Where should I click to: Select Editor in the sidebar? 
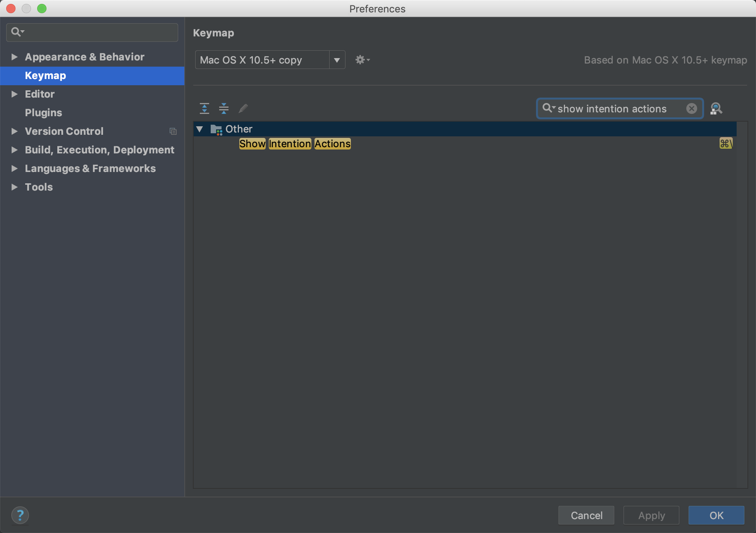click(x=40, y=94)
